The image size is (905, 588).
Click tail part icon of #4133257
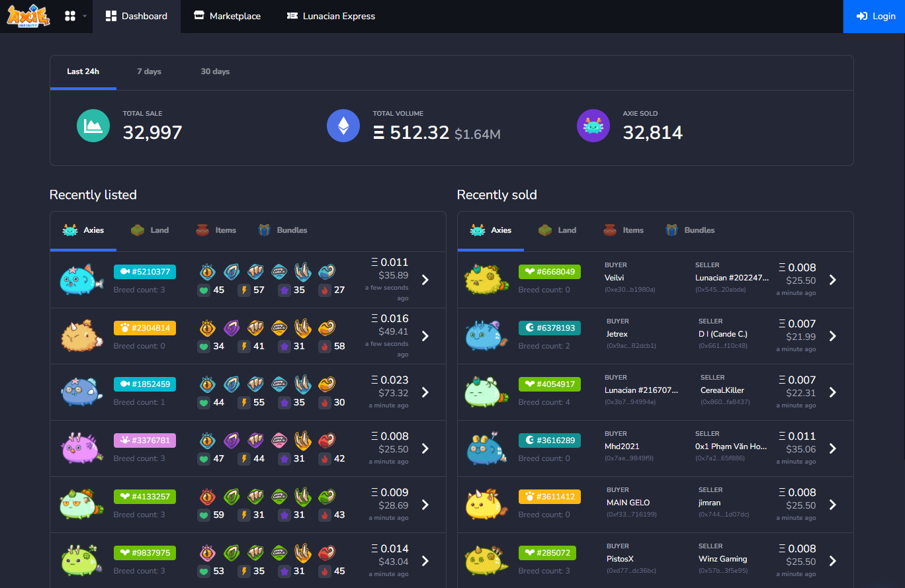pyautogui.click(x=327, y=496)
